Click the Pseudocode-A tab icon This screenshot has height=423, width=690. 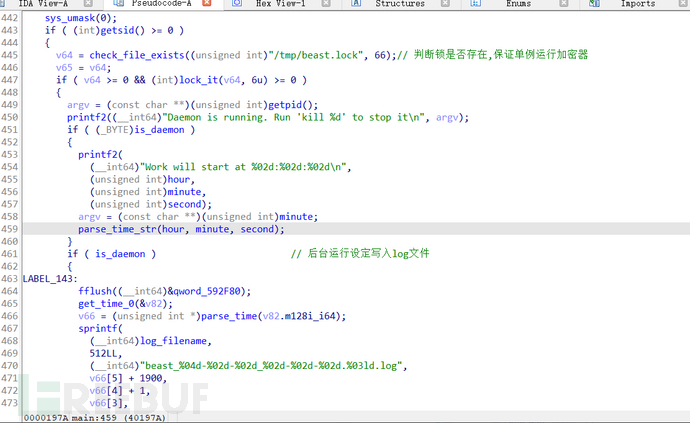coord(118,4)
